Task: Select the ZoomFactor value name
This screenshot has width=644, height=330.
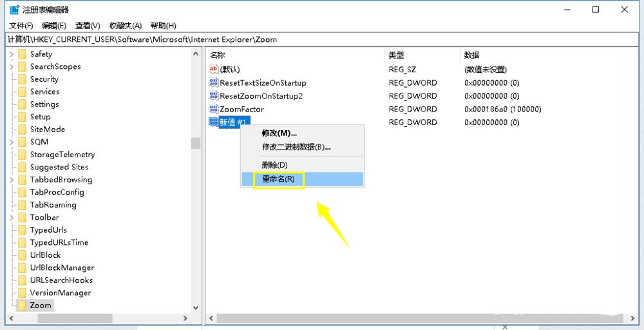Action: click(242, 109)
